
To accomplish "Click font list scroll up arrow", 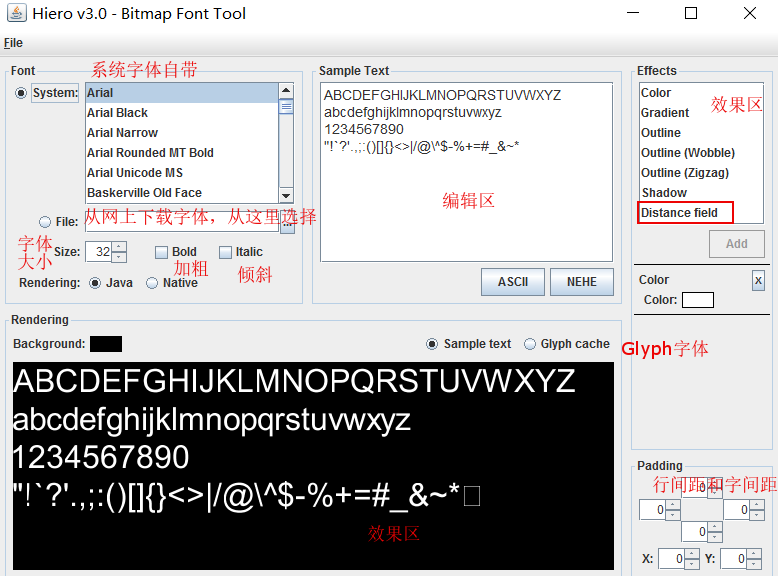I will point(286,90).
